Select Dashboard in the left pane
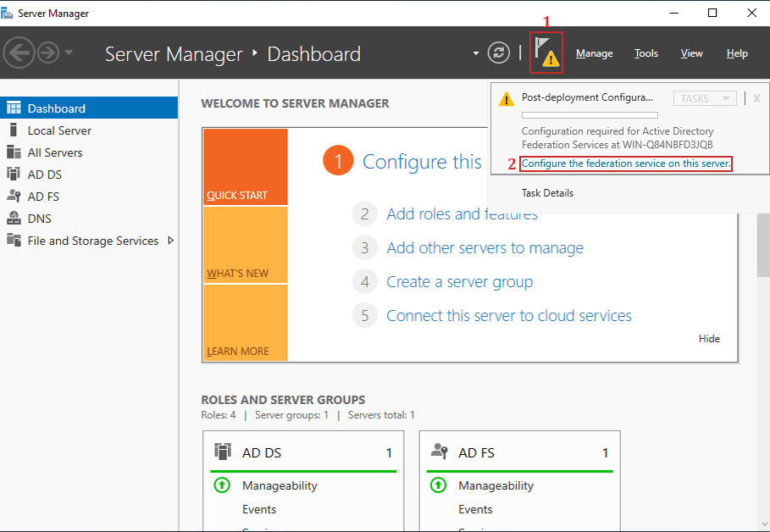 89,108
